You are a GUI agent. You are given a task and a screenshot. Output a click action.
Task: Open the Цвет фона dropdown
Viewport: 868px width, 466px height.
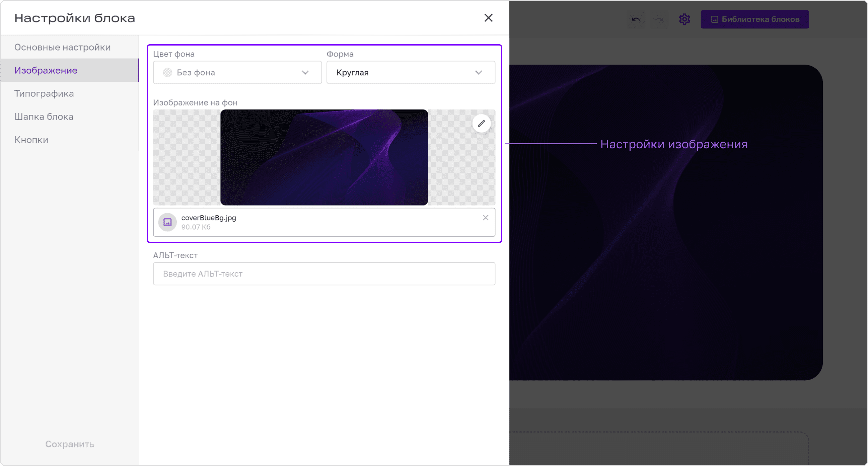[x=237, y=72]
